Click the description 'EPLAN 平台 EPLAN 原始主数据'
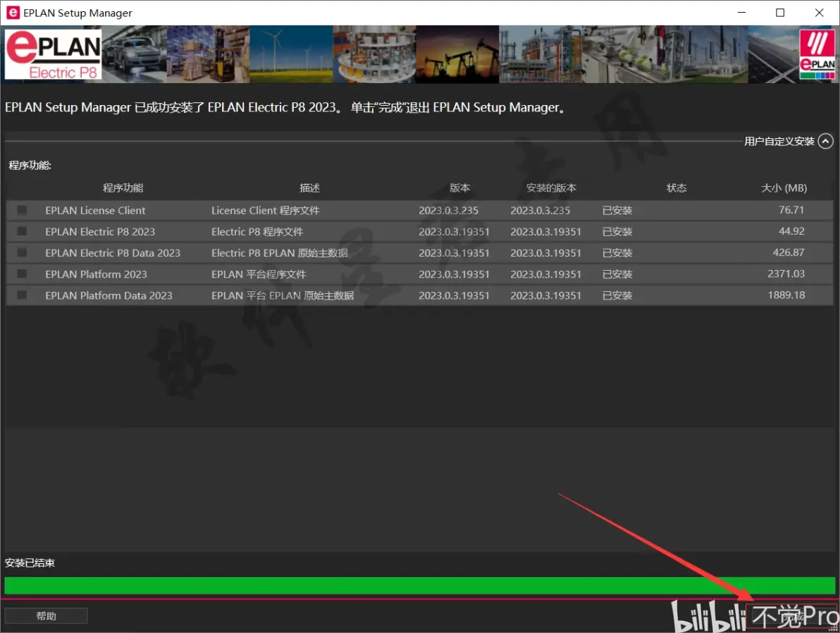Viewport: 840px width, 633px height. (283, 295)
